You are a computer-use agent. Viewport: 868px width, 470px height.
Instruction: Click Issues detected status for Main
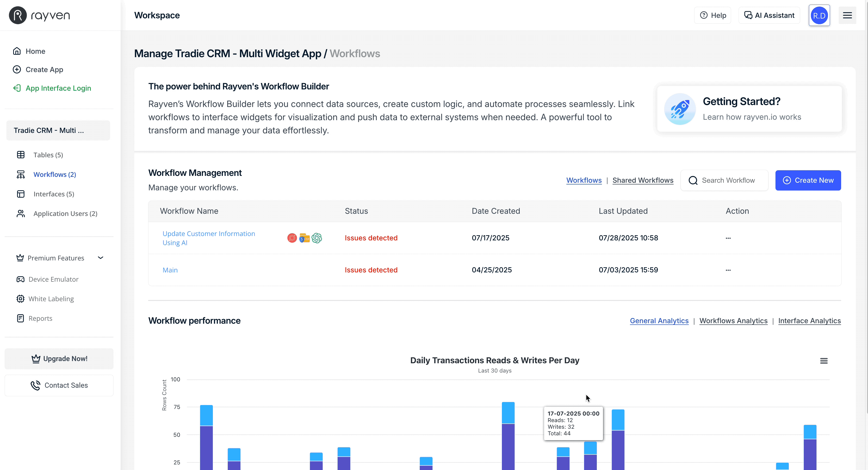click(x=371, y=270)
